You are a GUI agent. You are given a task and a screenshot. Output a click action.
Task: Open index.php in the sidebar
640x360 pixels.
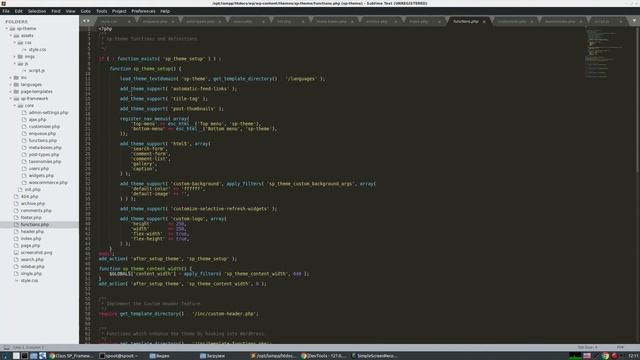click(31, 238)
